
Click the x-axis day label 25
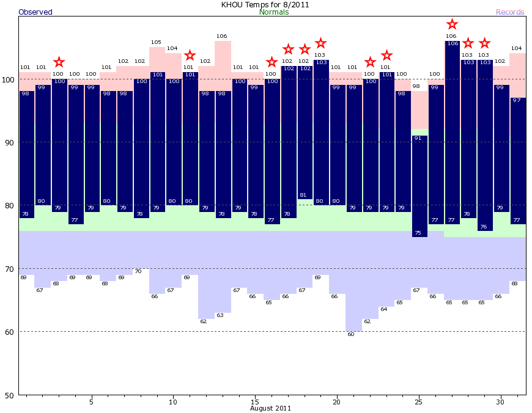(x=419, y=402)
